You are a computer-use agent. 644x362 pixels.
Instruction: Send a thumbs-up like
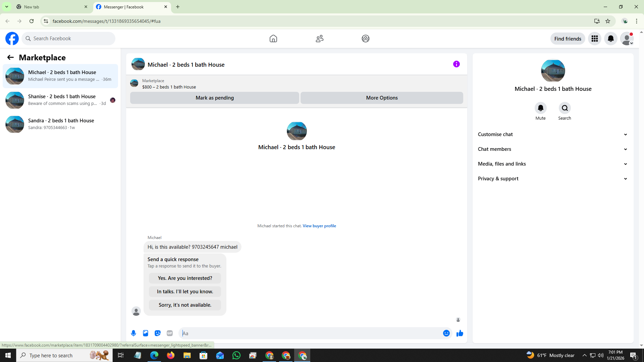click(x=460, y=333)
